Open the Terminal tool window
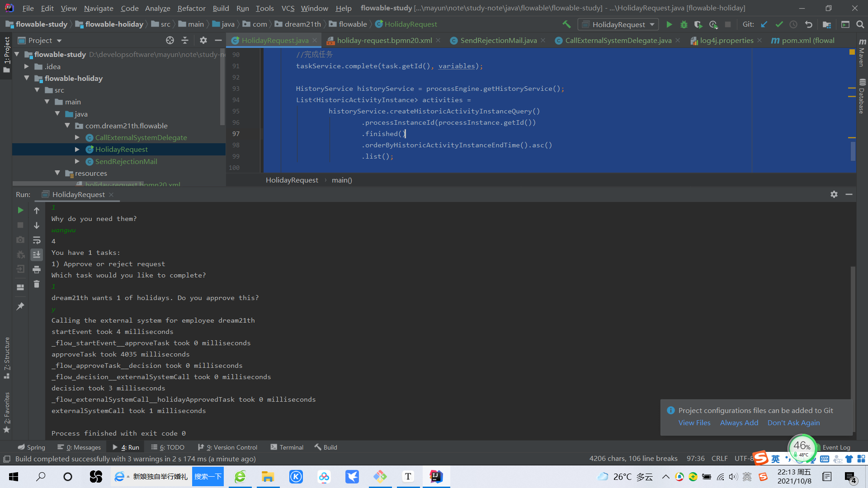Viewport: 868px width, 488px height. pyautogui.click(x=287, y=447)
